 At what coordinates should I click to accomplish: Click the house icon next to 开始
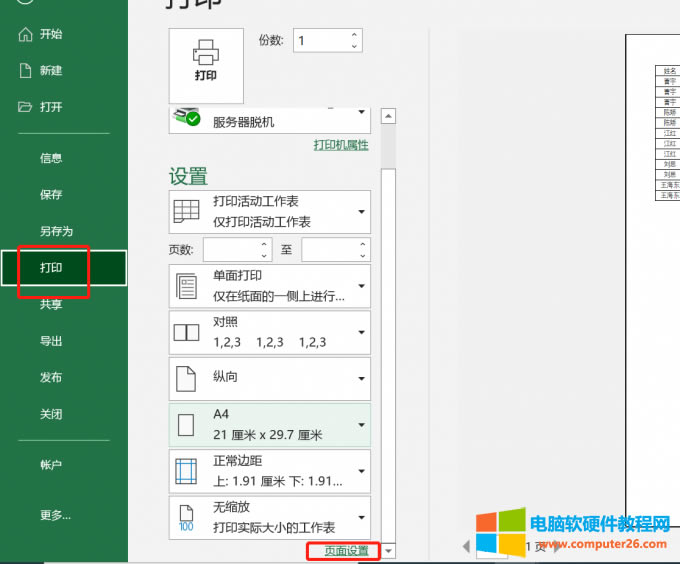click(x=25, y=34)
